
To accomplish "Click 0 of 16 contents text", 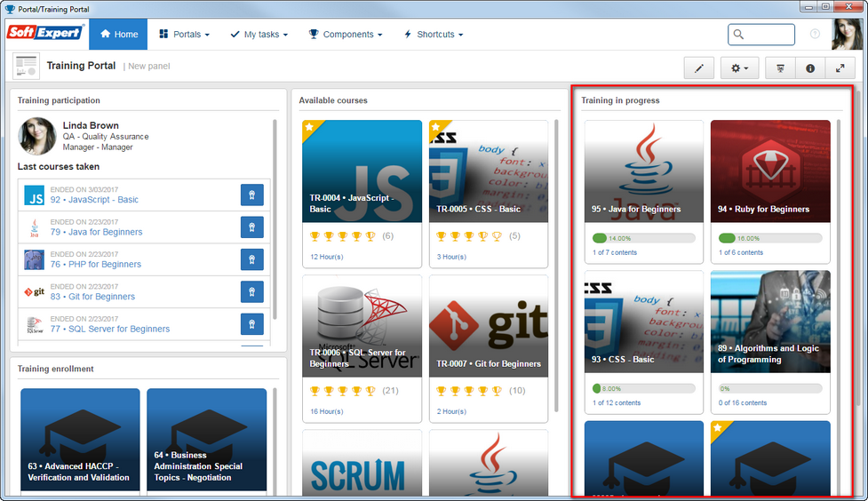I will (x=743, y=403).
